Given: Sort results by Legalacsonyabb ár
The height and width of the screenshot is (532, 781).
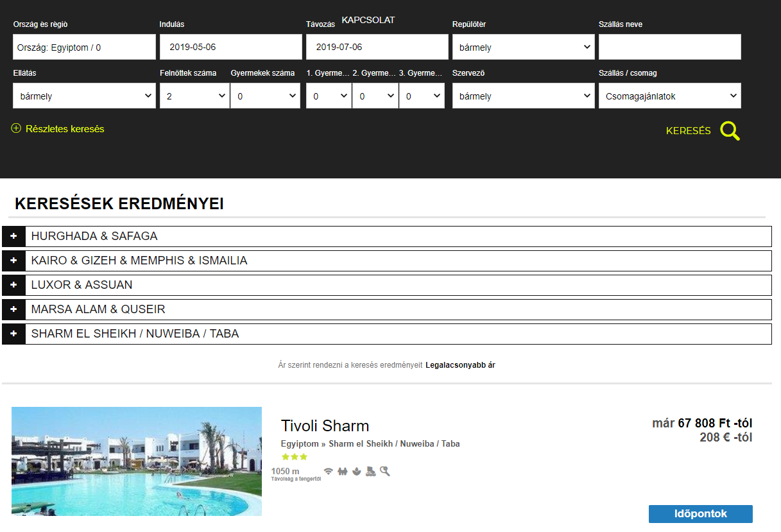Looking at the screenshot, I should pos(460,365).
